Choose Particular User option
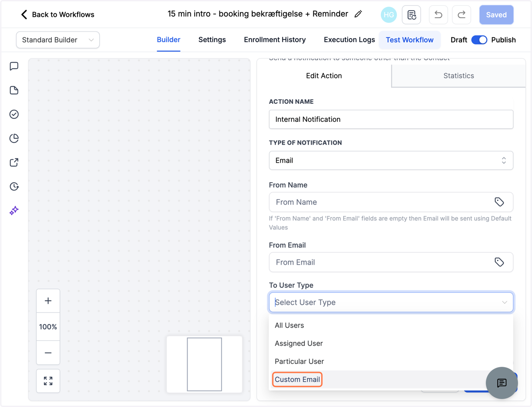 click(x=391, y=361)
